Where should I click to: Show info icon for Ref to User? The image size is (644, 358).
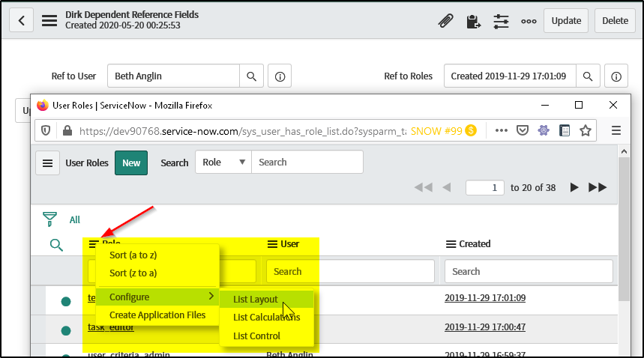280,76
